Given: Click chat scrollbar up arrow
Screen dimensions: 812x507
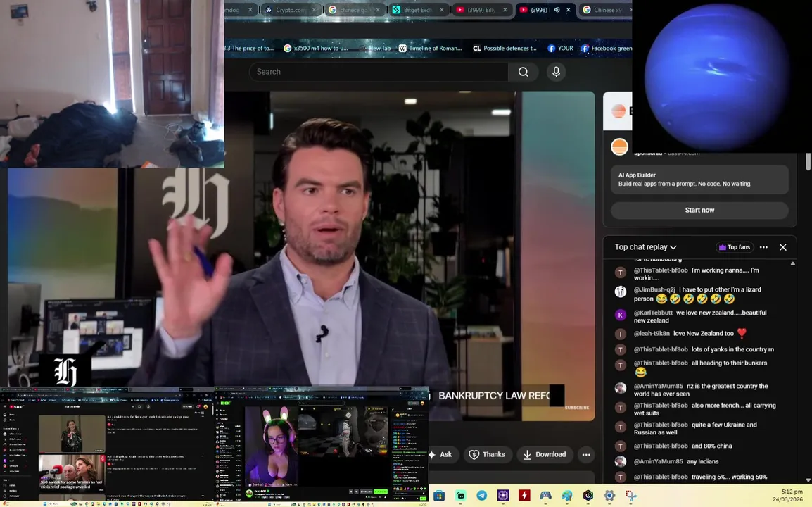Looking at the screenshot, I should (x=793, y=264).
